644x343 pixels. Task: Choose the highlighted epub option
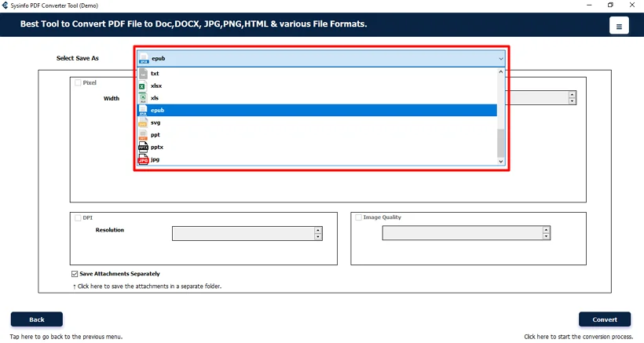[317, 110]
